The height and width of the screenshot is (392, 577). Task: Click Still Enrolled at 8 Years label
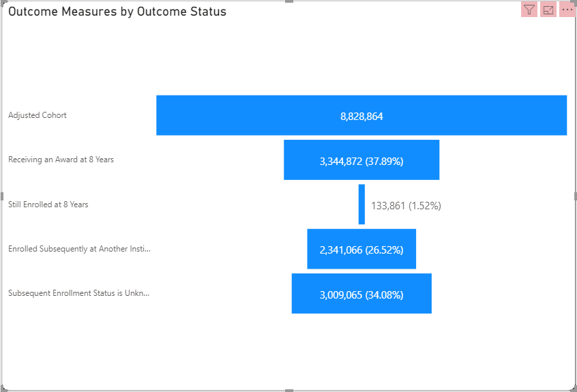point(48,205)
